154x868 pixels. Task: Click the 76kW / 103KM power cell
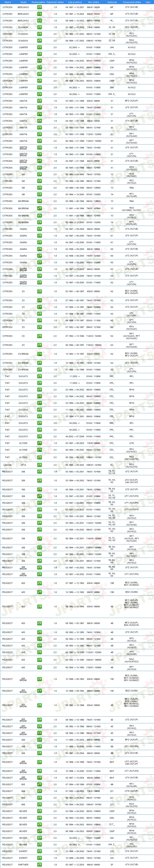94,307
